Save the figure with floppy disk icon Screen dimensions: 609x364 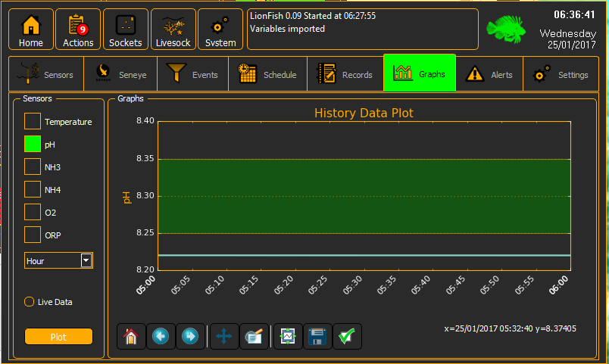point(317,336)
